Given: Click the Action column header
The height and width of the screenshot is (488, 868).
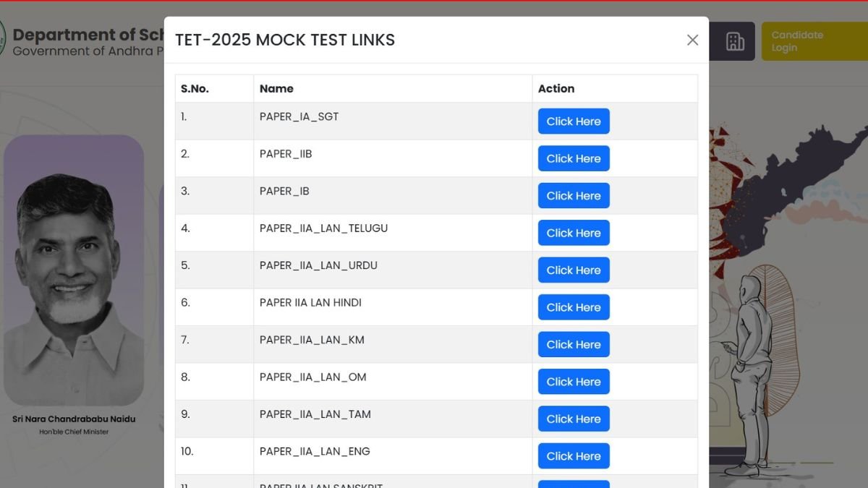Looking at the screenshot, I should point(556,88).
